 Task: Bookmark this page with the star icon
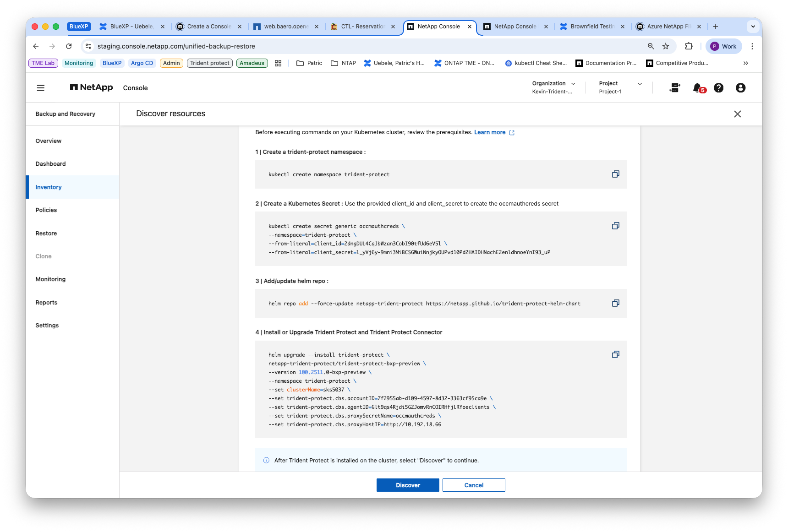[666, 46]
